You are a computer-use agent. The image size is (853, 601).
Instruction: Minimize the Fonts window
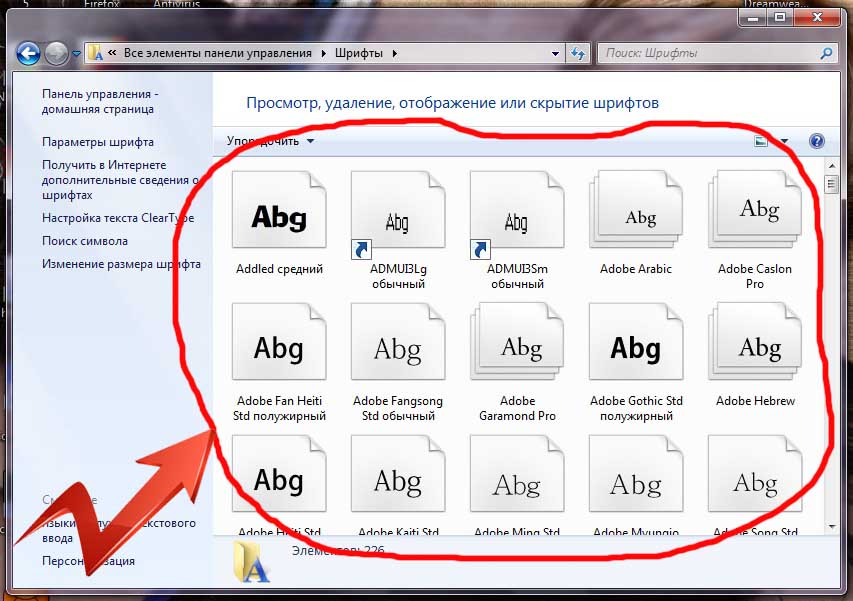click(x=753, y=18)
